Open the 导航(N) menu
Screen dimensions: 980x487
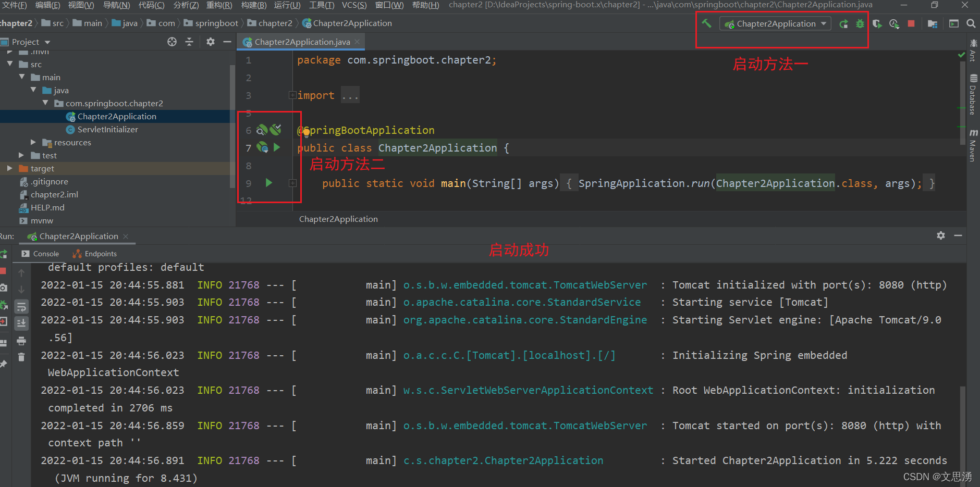(x=116, y=5)
